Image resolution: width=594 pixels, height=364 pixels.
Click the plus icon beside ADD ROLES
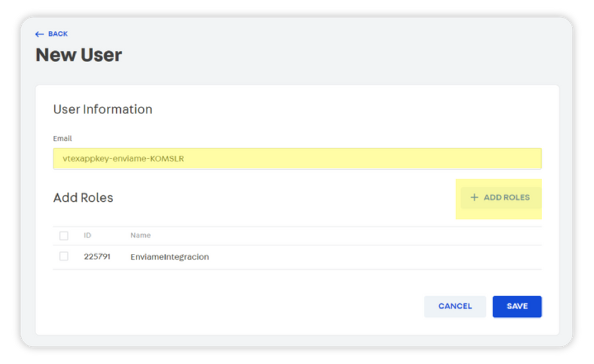[474, 197]
